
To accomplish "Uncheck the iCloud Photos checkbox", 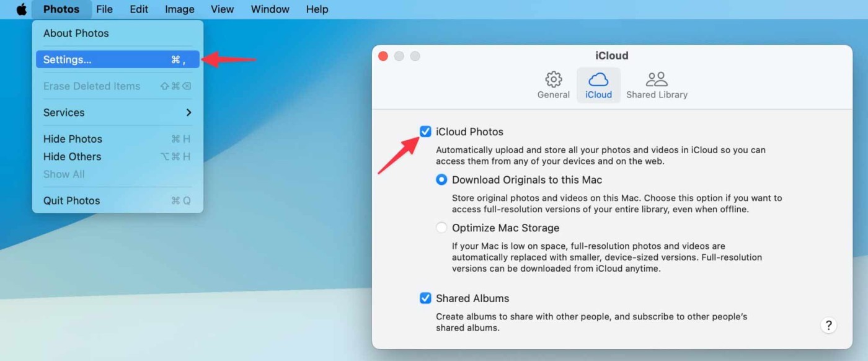I will click(x=425, y=131).
